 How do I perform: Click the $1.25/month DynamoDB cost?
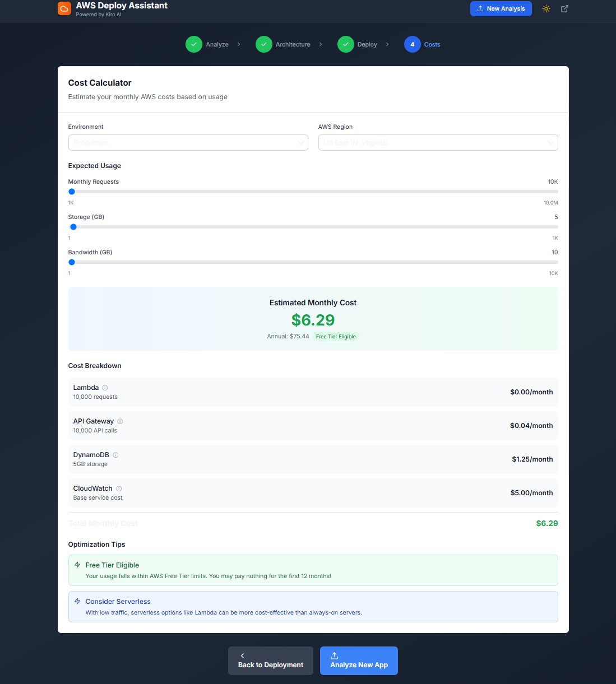coord(532,459)
